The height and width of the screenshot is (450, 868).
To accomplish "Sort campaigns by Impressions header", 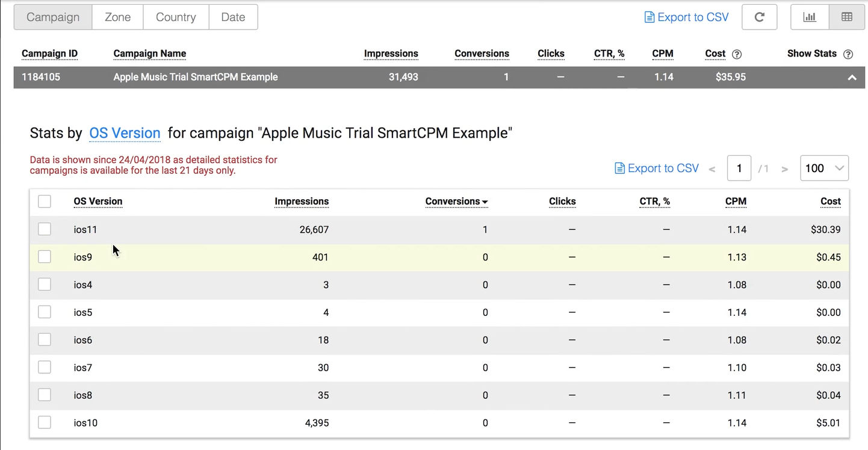I will click(391, 54).
